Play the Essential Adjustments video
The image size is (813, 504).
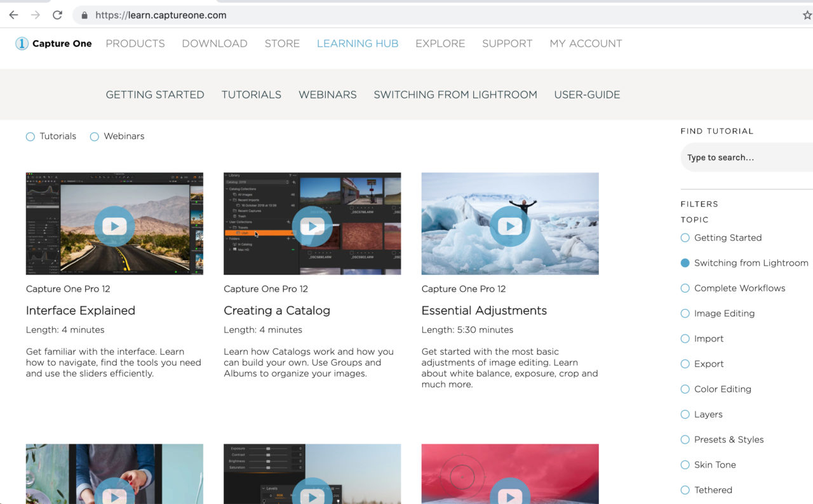[x=510, y=226]
